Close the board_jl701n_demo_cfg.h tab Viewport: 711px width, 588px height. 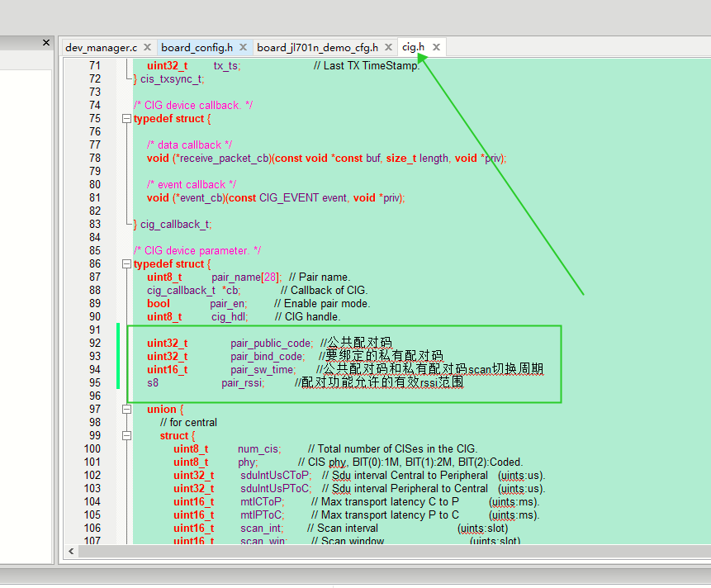[389, 47]
